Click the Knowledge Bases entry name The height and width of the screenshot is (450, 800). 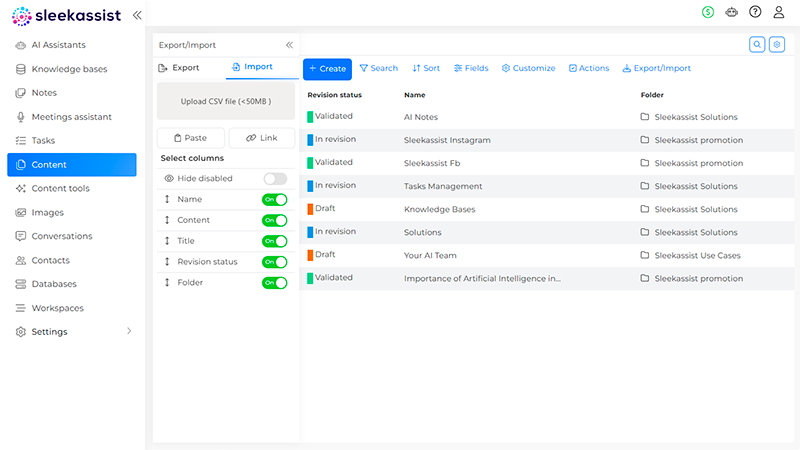point(439,209)
